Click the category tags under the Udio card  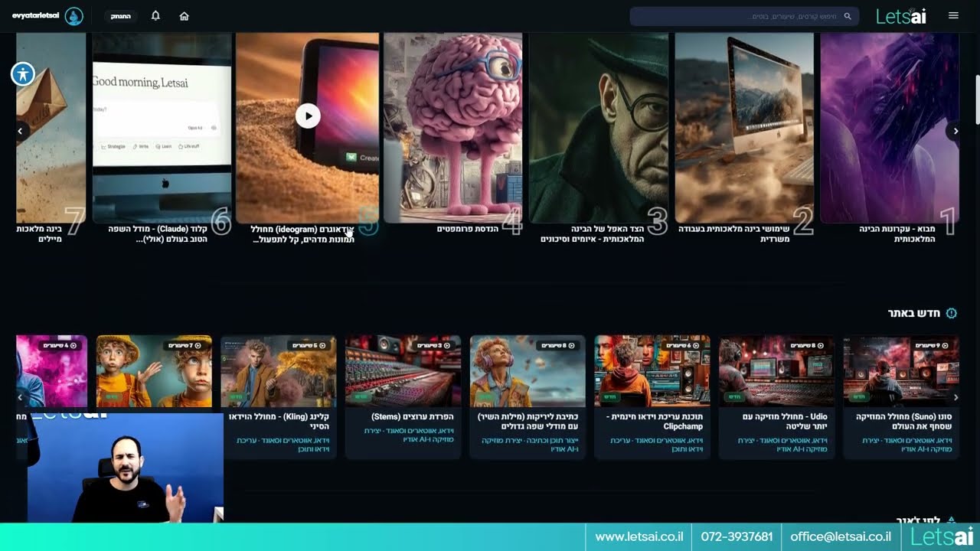(x=782, y=445)
